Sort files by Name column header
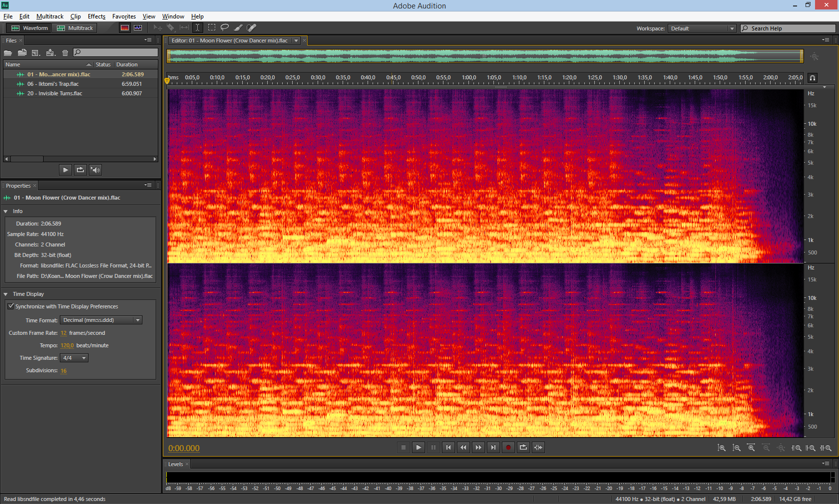 click(48, 64)
